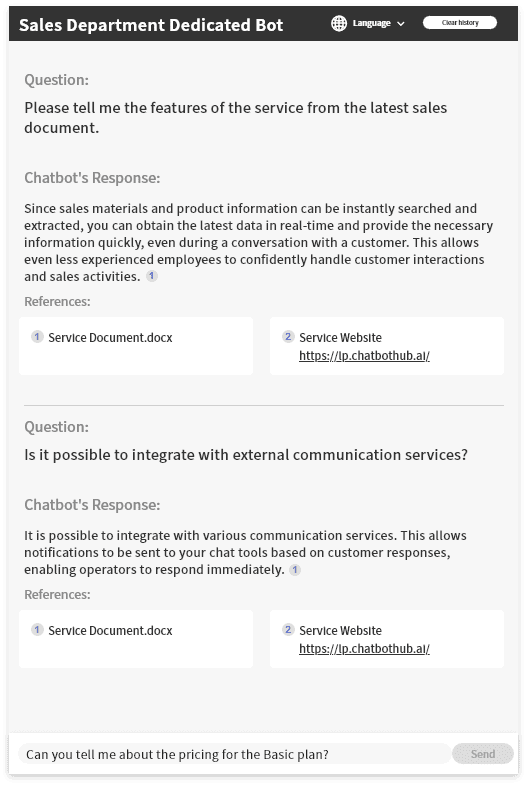Click reference number 1 badge in second references
This screenshot has width=527, height=786.
[37, 629]
